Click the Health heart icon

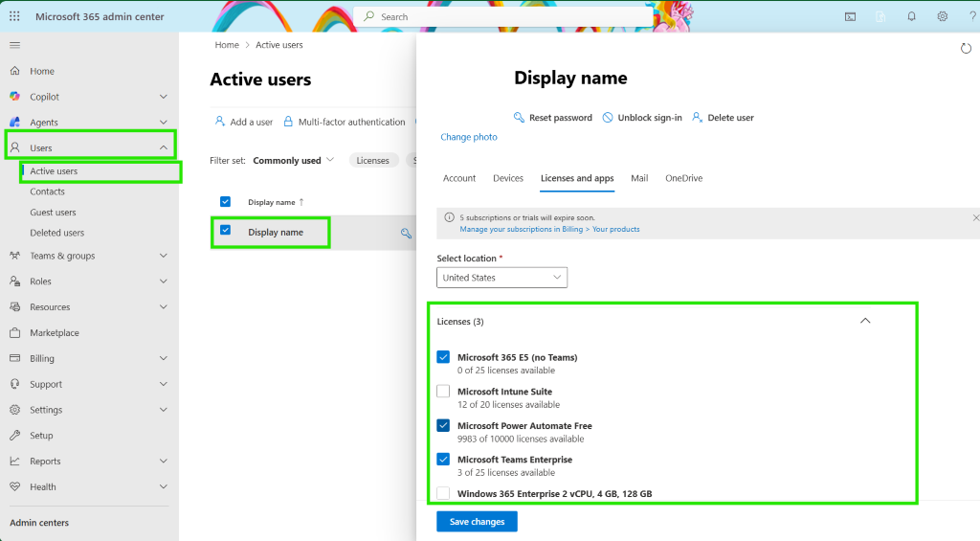(x=15, y=486)
